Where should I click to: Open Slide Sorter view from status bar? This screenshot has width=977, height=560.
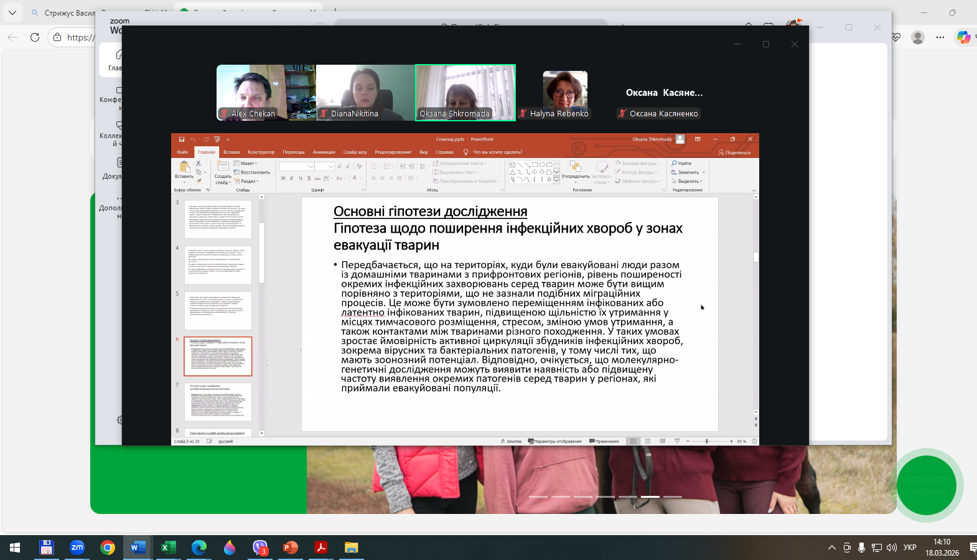(x=648, y=441)
